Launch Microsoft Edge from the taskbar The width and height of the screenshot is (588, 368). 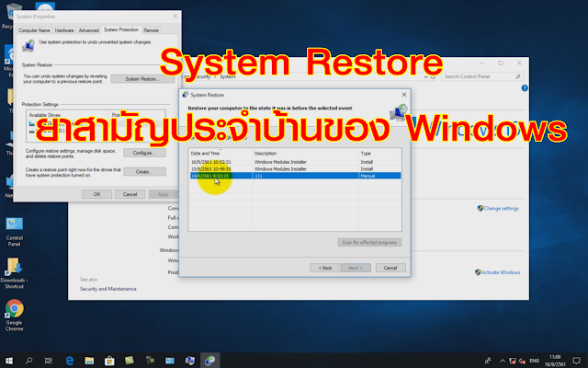click(x=70, y=361)
